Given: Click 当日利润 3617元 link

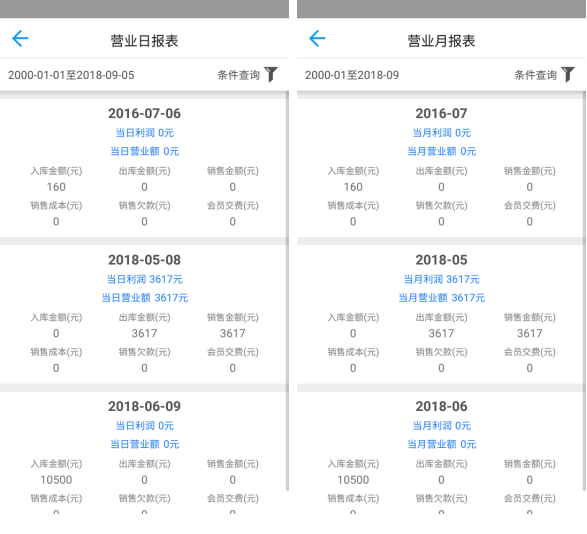Looking at the screenshot, I should (x=145, y=279).
